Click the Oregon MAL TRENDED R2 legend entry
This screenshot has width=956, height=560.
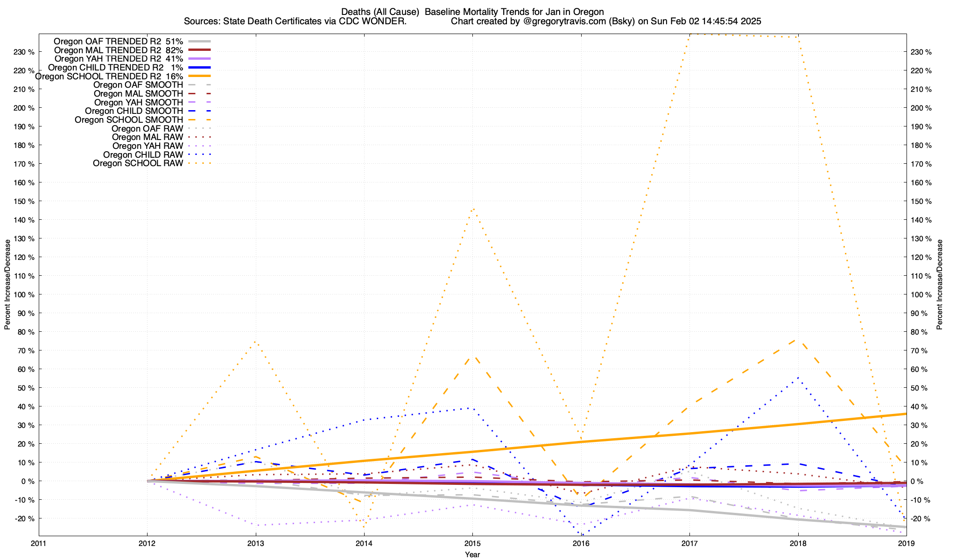pyautogui.click(x=118, y=50)
